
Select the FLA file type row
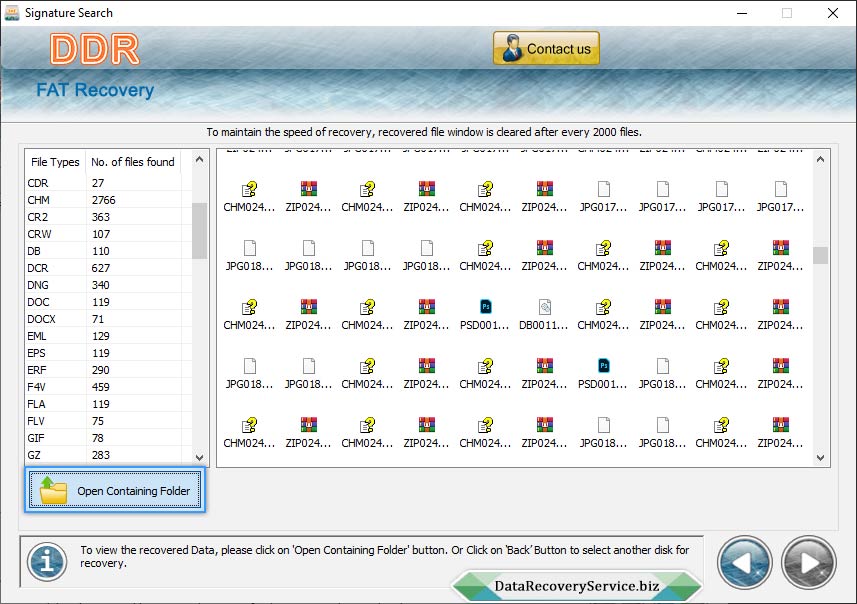point(109,403)
